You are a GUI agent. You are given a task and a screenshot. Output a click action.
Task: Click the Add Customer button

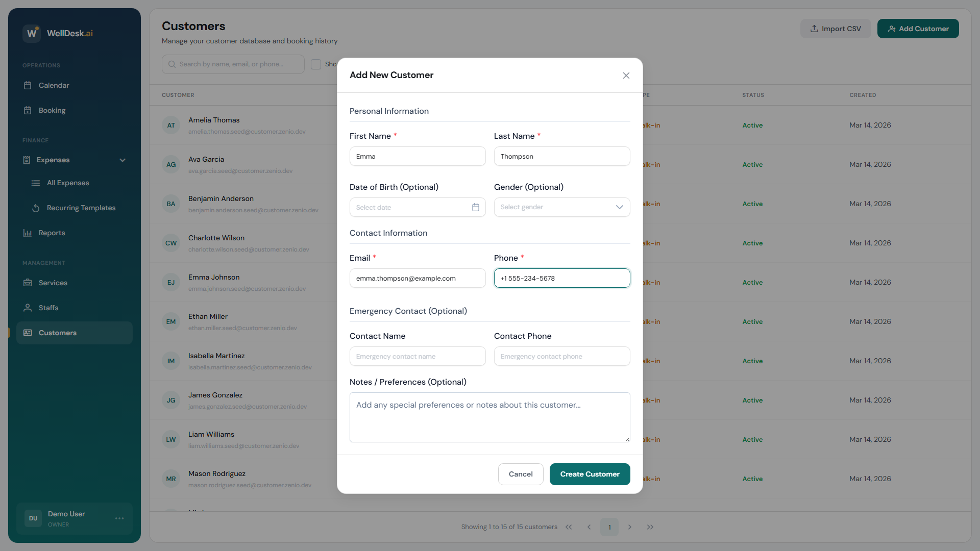coord(918,29)
